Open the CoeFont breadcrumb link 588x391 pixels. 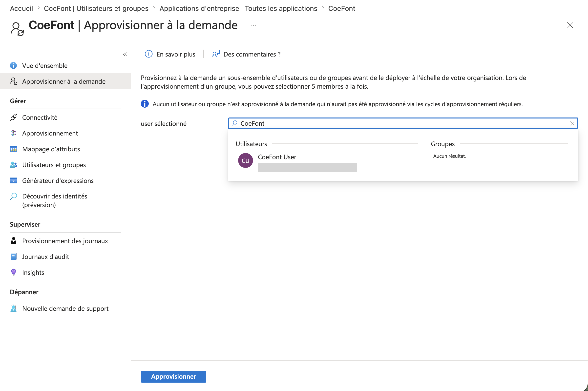[x=342, y=8]
